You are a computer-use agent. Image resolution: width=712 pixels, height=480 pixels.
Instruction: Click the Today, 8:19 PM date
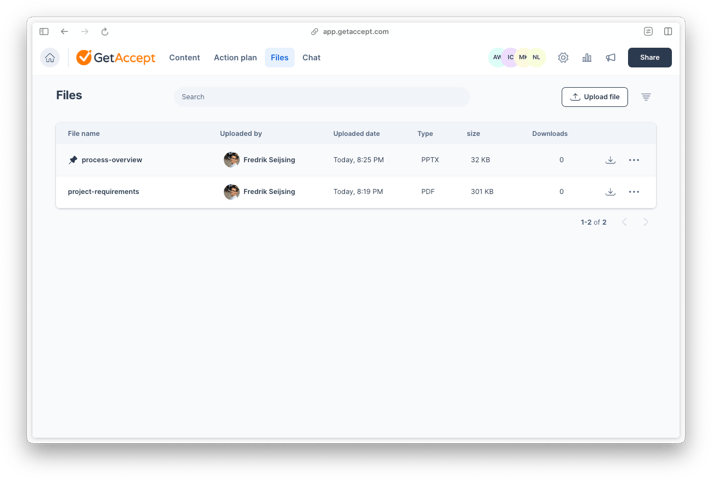pyautogui.click(x=358, y=192)
